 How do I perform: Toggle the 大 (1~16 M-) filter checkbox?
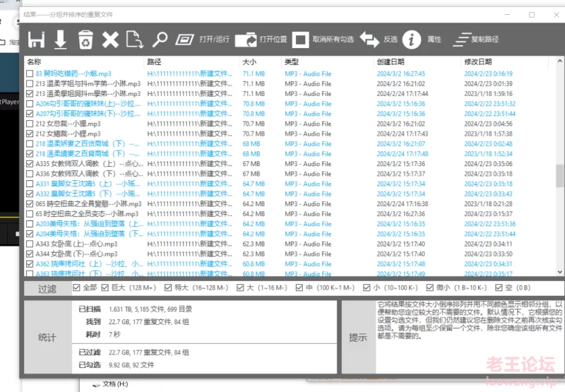[x=240, y=287]
